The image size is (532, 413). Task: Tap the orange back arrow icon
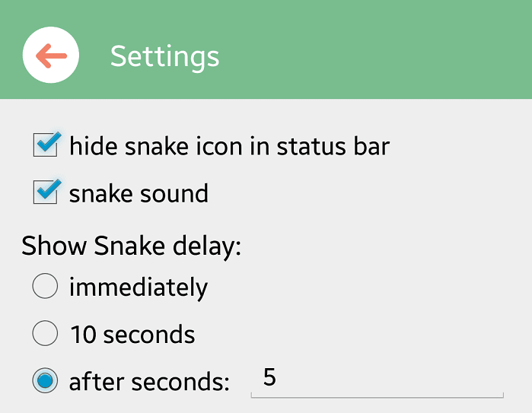coord(51,56)
